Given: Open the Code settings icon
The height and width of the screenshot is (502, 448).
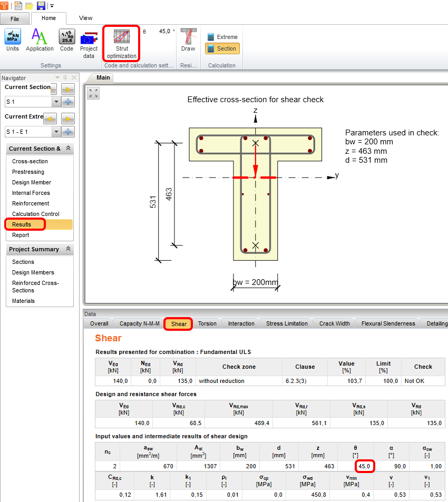Looking at the screenshot, I should coord(66,39).
